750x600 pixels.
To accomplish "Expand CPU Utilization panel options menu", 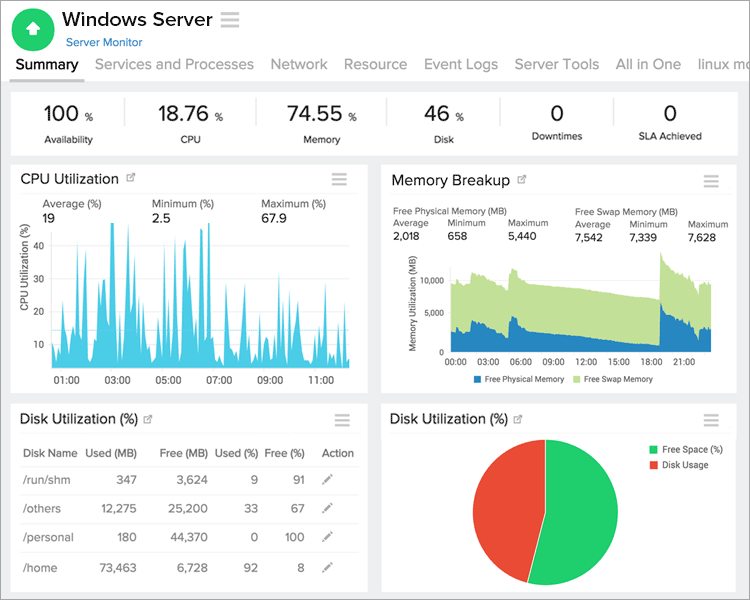I will tap(340, 180).
